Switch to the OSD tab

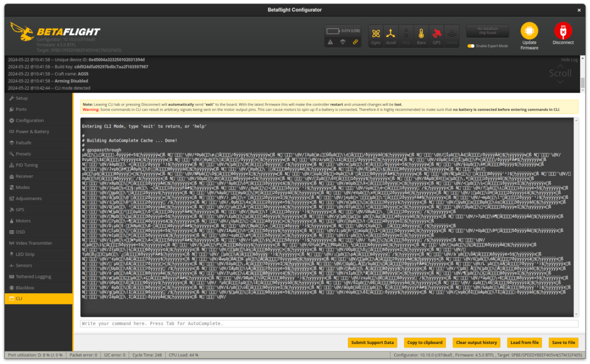38,232
